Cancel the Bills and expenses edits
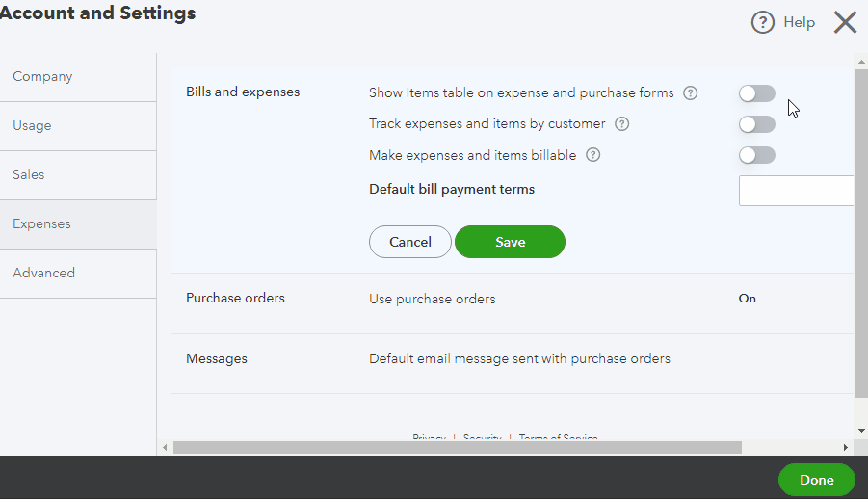The image size is (868, 499). [x=410, y=242]
